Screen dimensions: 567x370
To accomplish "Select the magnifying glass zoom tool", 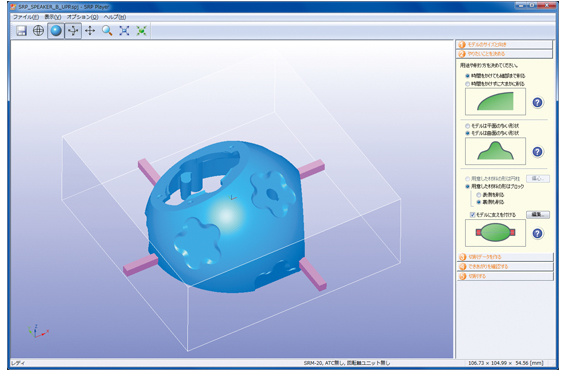I will click(107, 31).
